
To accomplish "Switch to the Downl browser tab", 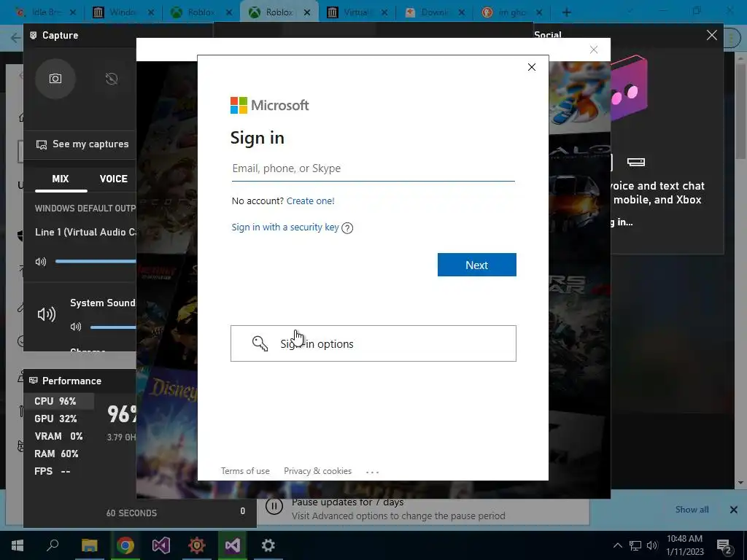I will click(434, 12).
